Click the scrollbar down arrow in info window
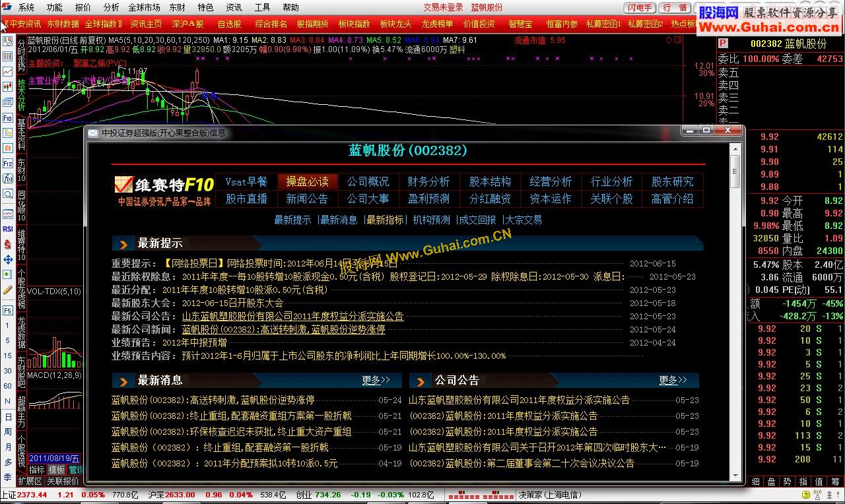 (x=735, y=474)
